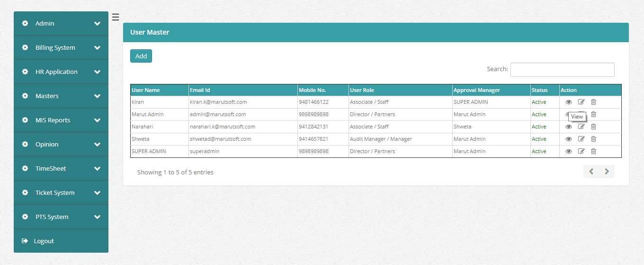Open view icon for Narahari
The image size is (644, 265).
[569, 127]
